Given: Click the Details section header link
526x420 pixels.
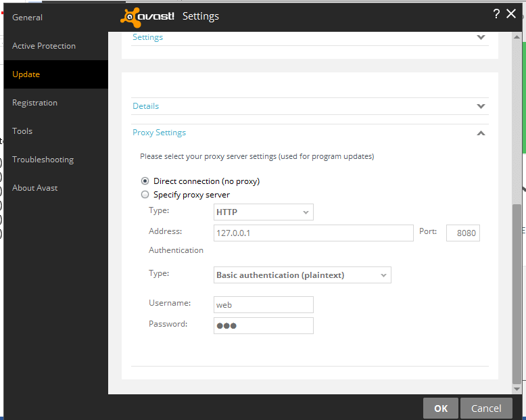Looking at the screenshot, I should (145, 106).
